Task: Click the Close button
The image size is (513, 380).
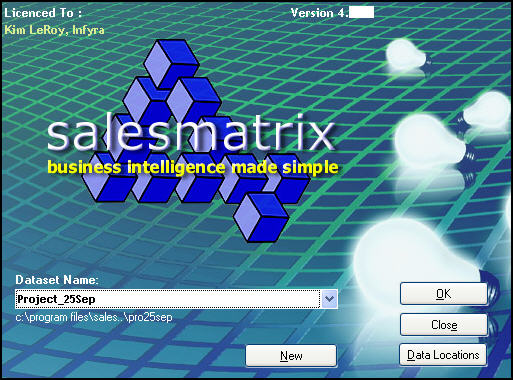Action: coord(444,324)
